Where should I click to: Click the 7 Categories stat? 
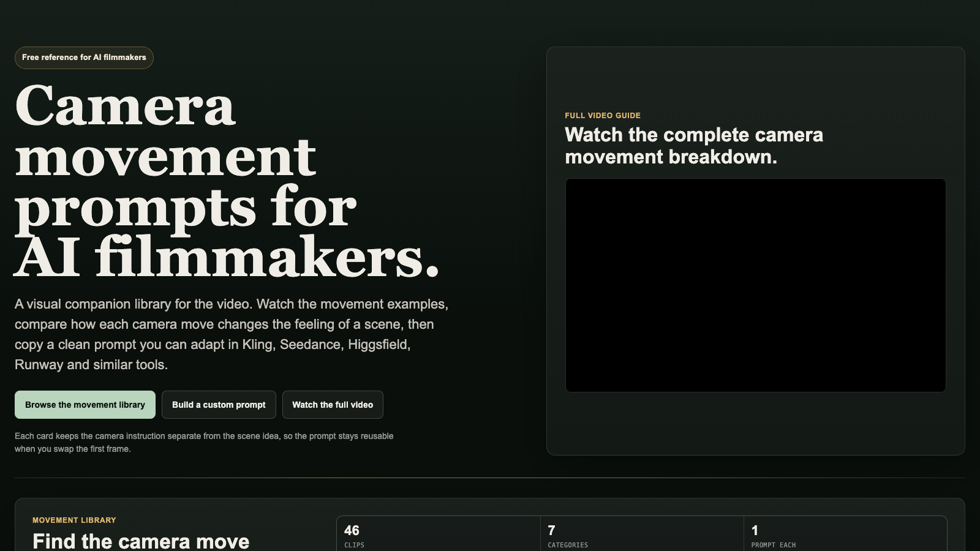click(x=642, y=534)
